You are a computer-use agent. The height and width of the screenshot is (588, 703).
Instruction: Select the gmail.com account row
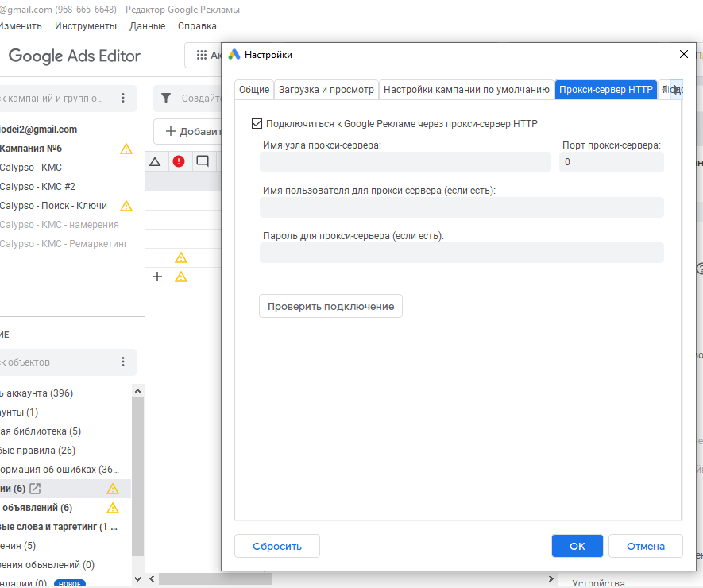[x=39, y=130]
